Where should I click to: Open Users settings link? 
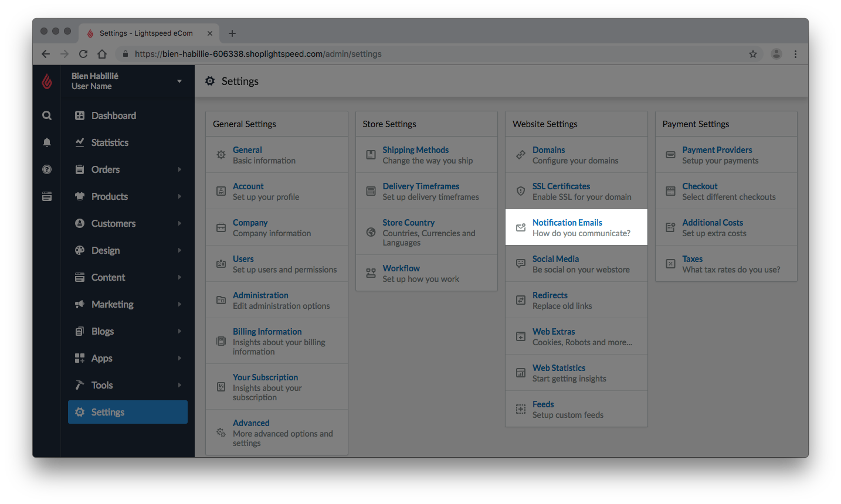(243, 259)
